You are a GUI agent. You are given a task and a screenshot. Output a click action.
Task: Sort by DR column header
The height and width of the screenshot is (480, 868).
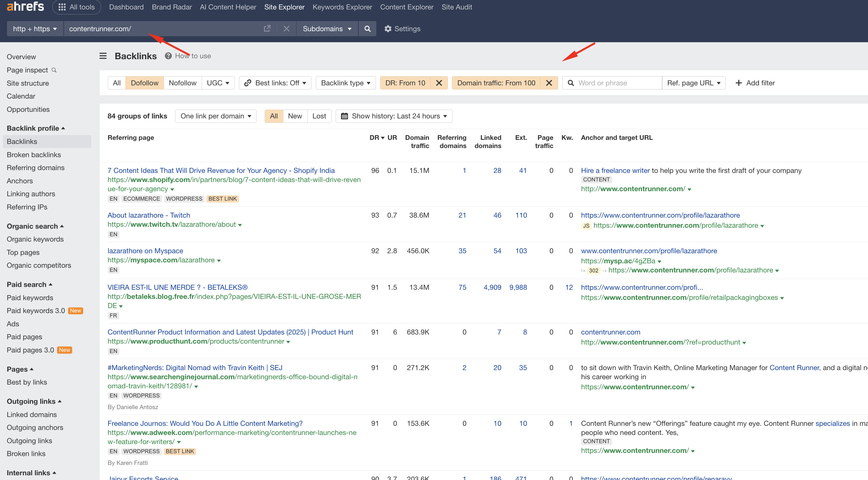click(377, 137)
